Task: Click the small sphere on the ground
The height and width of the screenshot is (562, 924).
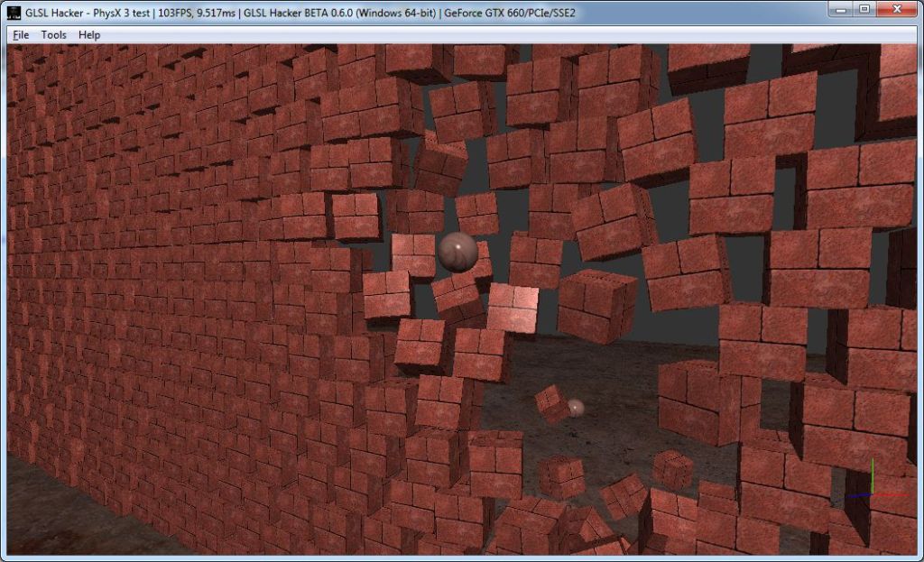Action: point(575,408)
